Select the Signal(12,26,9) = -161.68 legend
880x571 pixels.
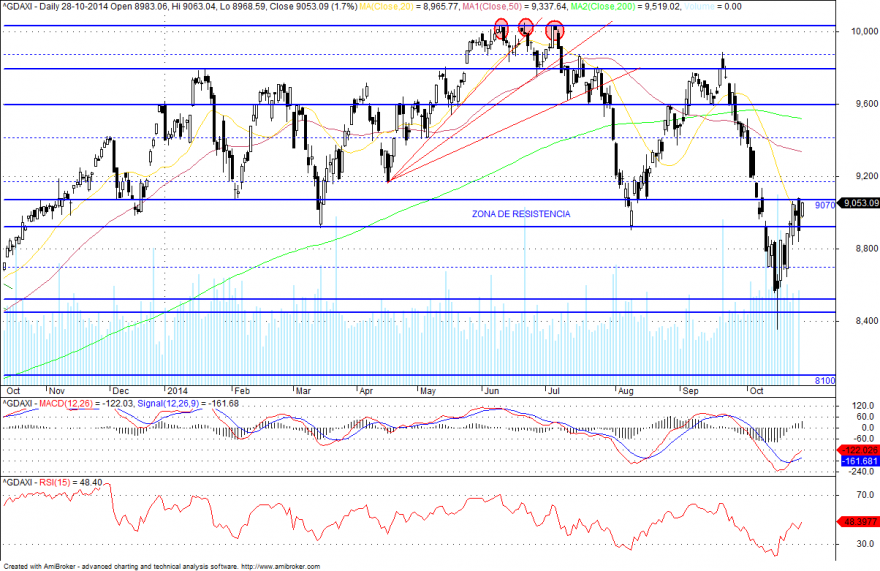coord(188,403)
